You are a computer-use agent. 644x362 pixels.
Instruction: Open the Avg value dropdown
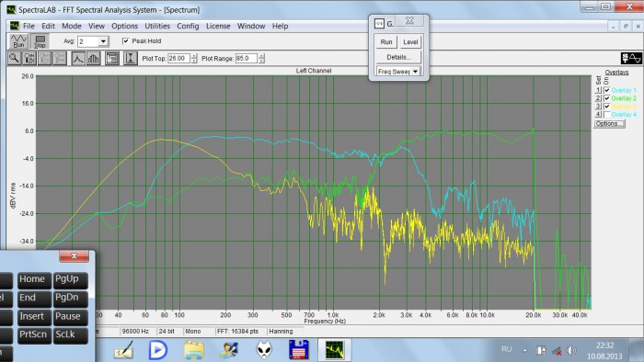tap(103, 41)
